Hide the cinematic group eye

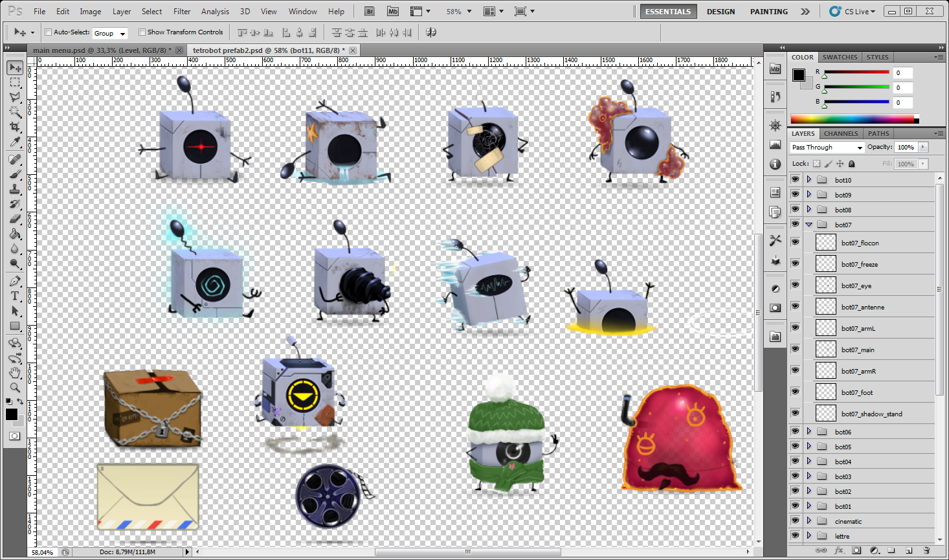(795, 521)
